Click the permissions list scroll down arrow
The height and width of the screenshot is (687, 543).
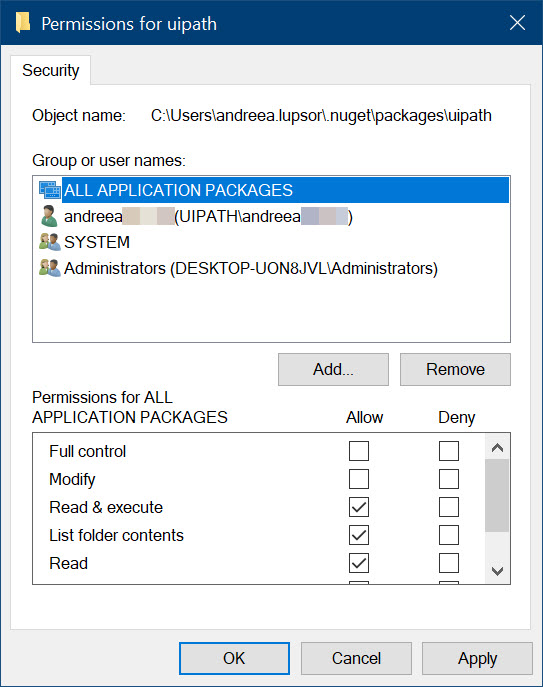pyautogui.click(x=497, y=570)
